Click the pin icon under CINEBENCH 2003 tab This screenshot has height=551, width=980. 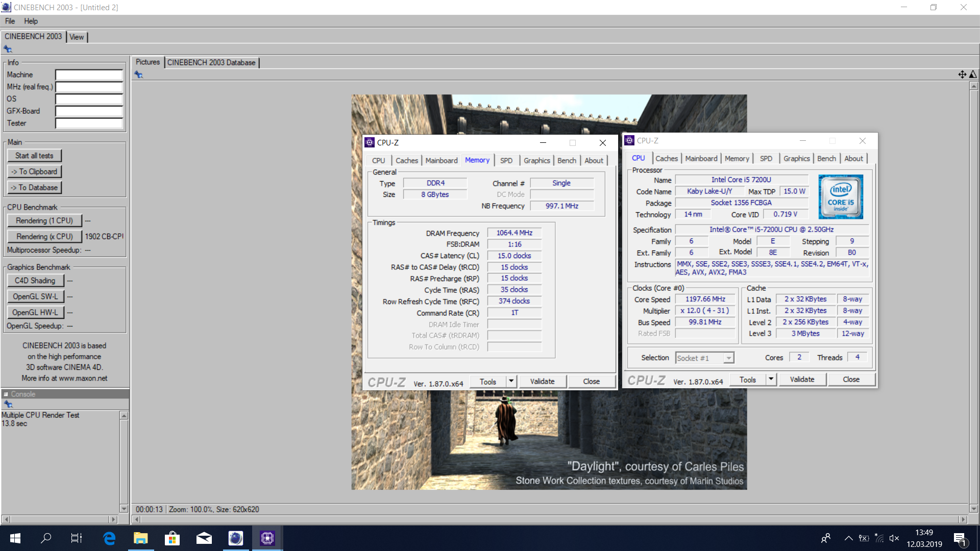8,49
